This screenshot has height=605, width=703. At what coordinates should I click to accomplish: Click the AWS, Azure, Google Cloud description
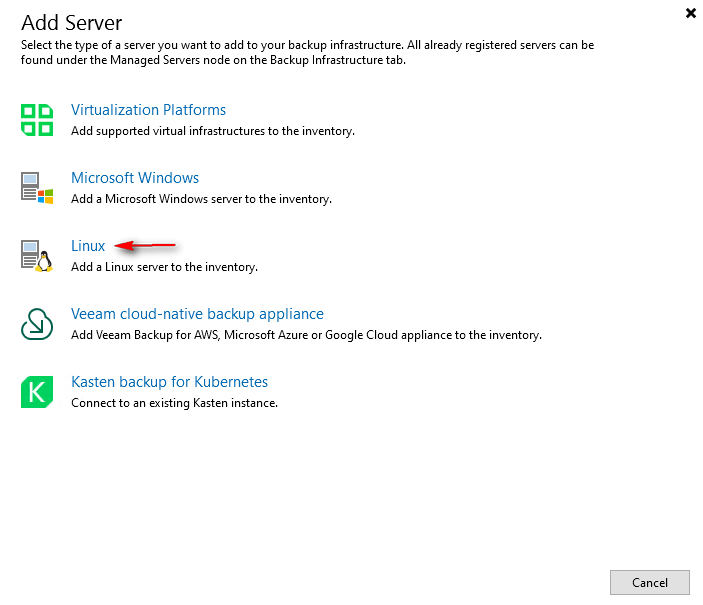pos(306,335)
